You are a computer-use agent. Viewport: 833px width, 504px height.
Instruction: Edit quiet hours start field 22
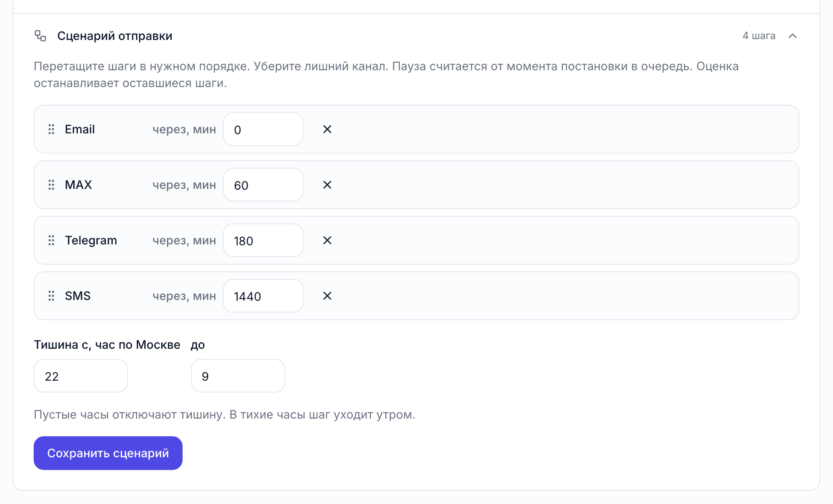pyautogui.click(x=81, y=376)
